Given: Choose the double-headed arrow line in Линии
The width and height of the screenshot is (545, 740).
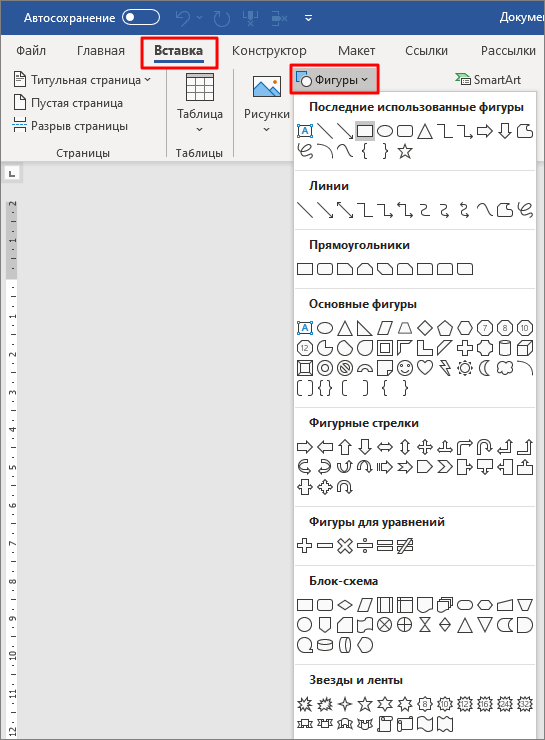Looking at the screenshot, I should [x=345, y=210].
